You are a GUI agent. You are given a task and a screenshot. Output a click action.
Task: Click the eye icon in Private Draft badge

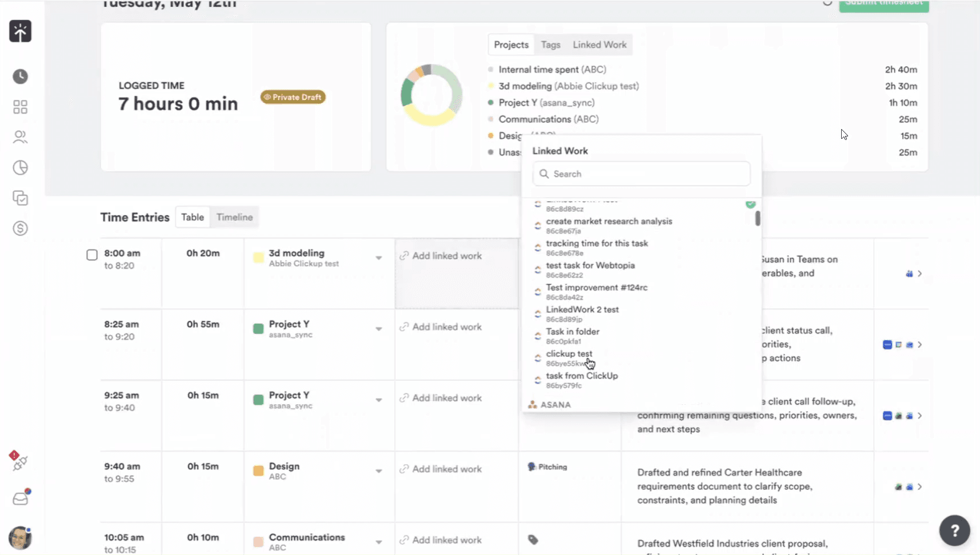coord(267,97)
